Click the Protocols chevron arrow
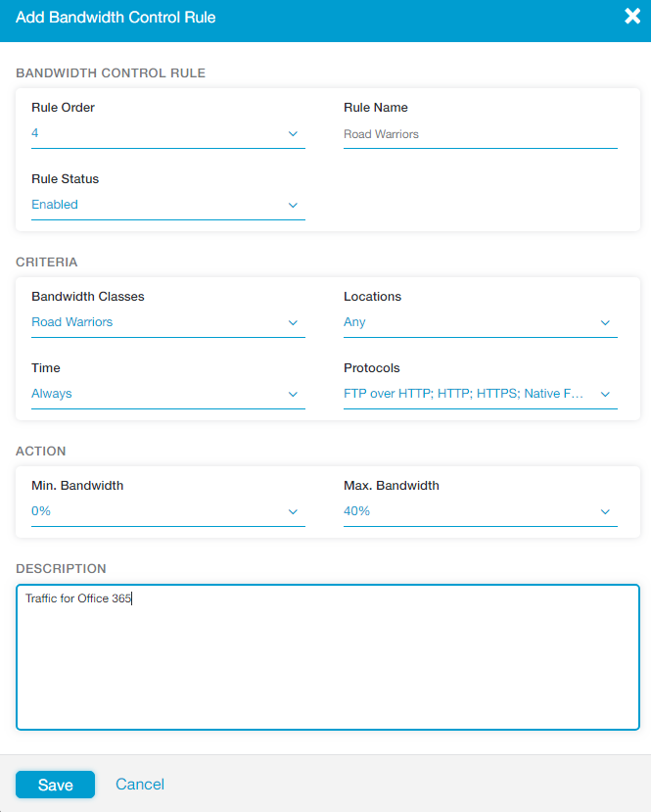 coord(605,395)
